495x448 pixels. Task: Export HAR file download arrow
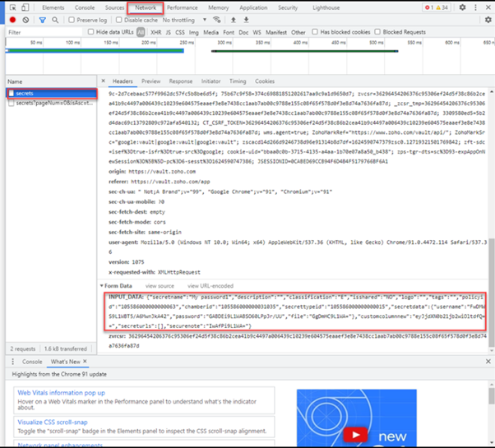(246, 20)
